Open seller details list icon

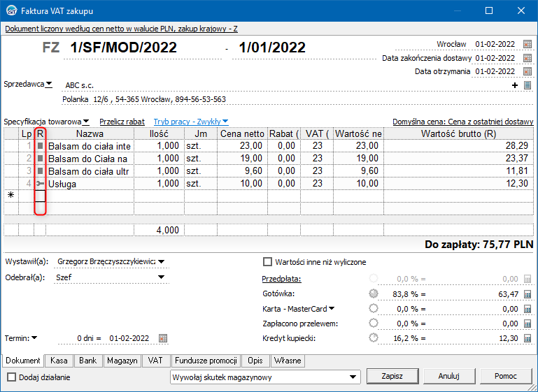click(x=528, y=85)
